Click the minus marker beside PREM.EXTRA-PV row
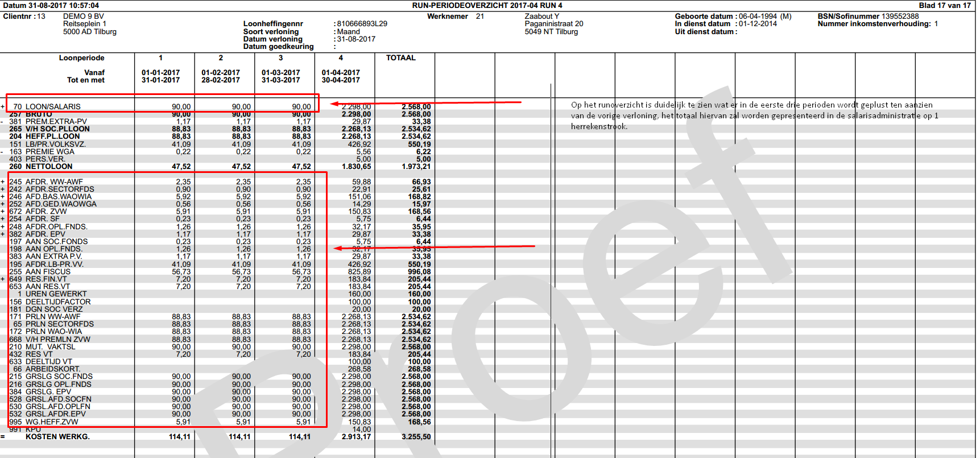The image size is (980, 458). click(x=3, y=122)
